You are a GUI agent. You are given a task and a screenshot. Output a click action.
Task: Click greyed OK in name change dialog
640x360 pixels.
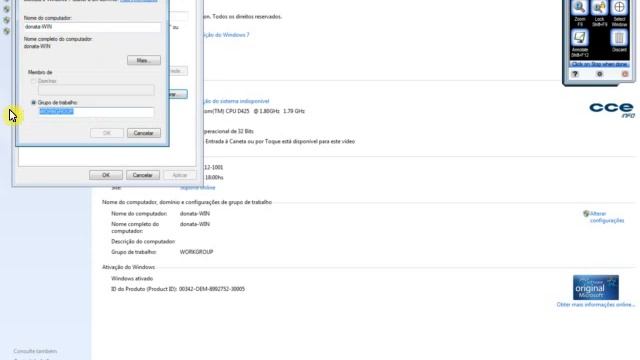pyautogui.click(x=107, y=133)
